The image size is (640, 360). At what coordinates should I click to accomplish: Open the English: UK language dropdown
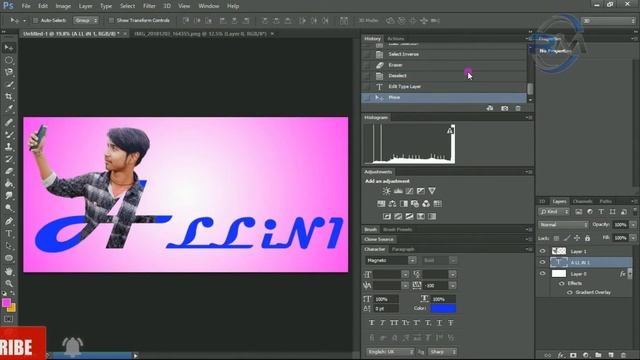390,352
